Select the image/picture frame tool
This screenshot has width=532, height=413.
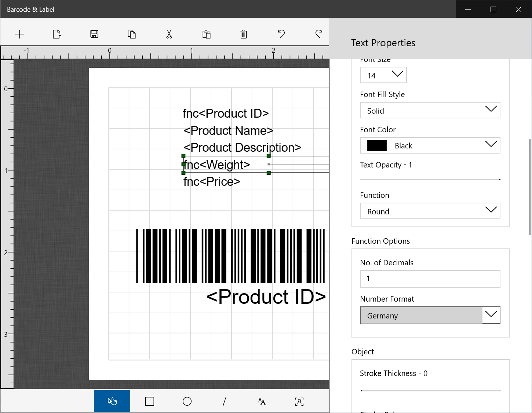pos(299,402)
